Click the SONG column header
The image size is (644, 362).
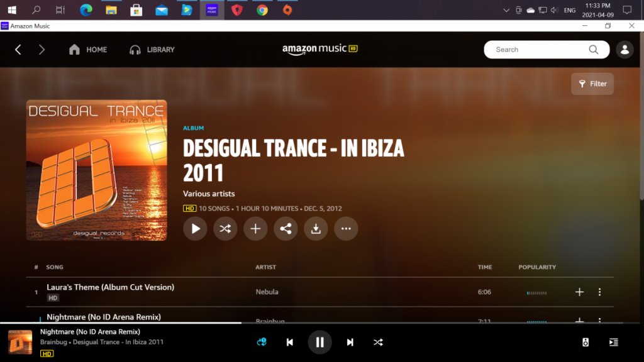click(x=55, y=267)
